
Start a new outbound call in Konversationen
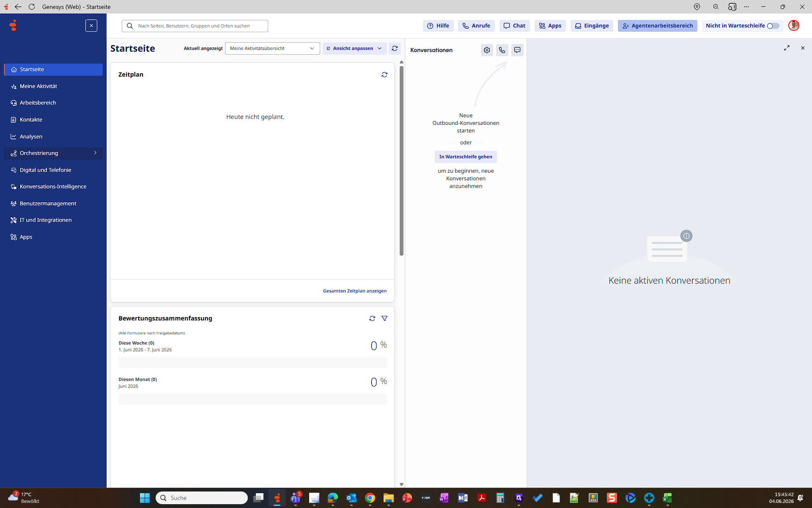pos(502,50)
